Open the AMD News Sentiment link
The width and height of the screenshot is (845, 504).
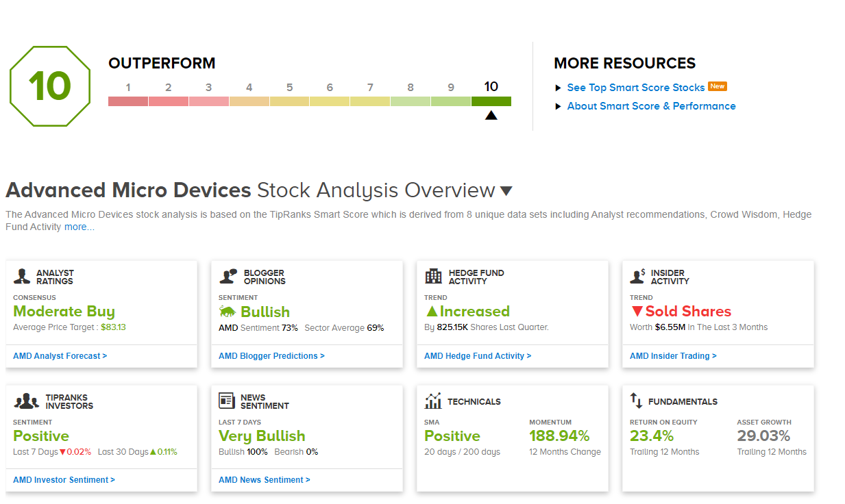click(265, 480)
